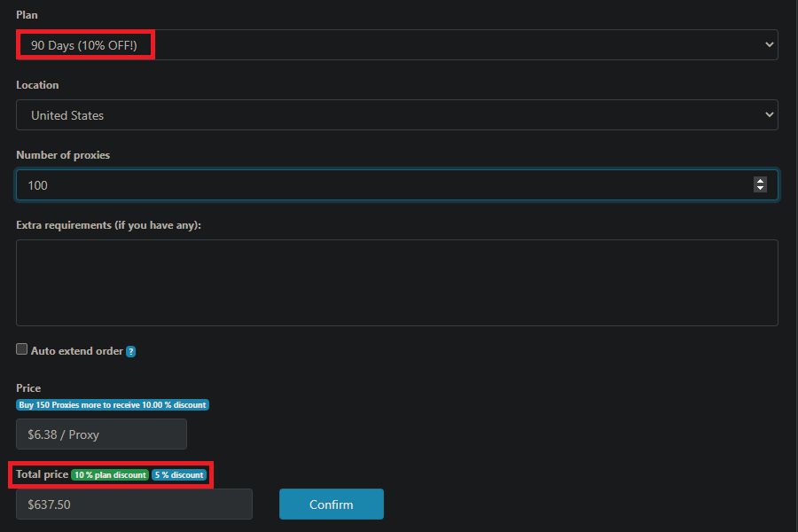Click the question mark help icon beside Auto extend order
This screenshot has height=532, width=798.
[131, 351]
